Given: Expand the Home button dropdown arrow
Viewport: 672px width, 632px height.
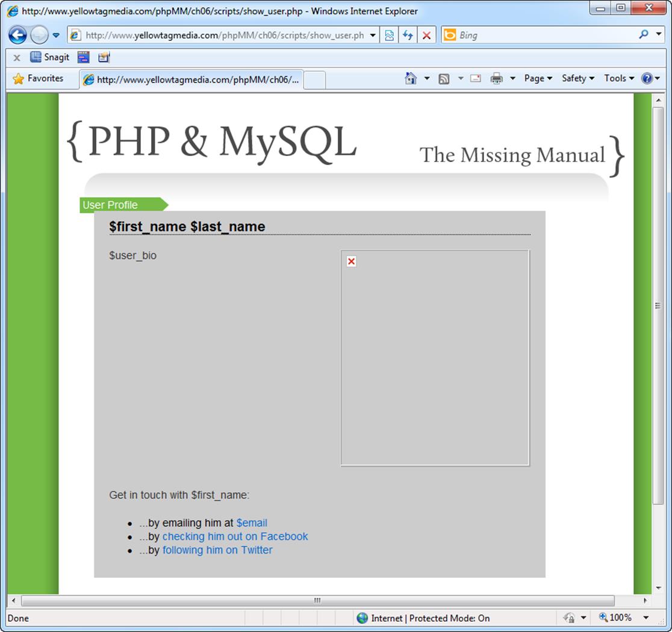Looking at the screenshot, I should tap(427, 78).
